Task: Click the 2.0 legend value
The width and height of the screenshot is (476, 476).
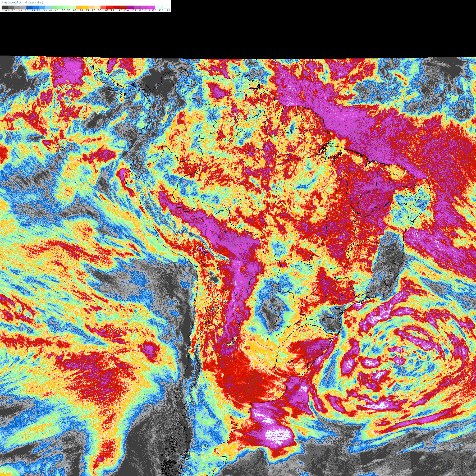Action: point(27,10)
